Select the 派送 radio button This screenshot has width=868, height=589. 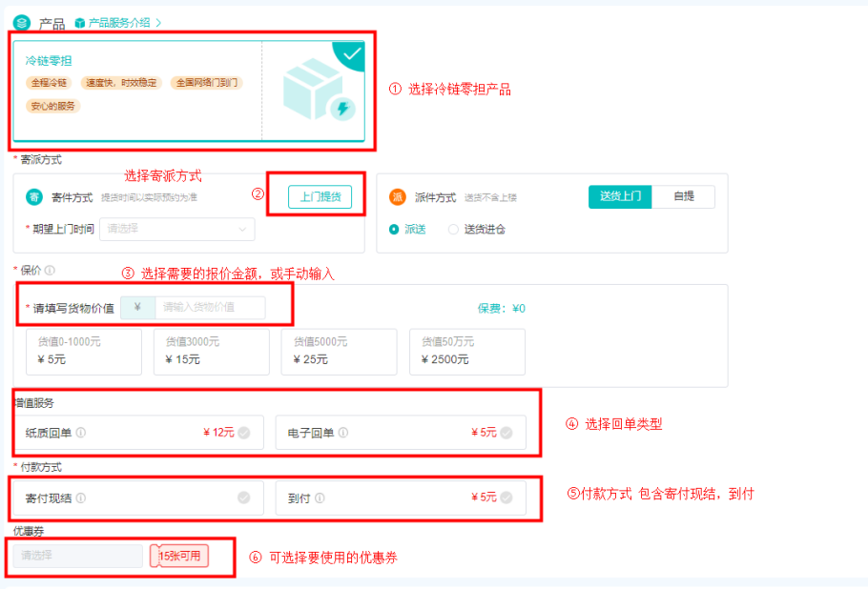394,229
